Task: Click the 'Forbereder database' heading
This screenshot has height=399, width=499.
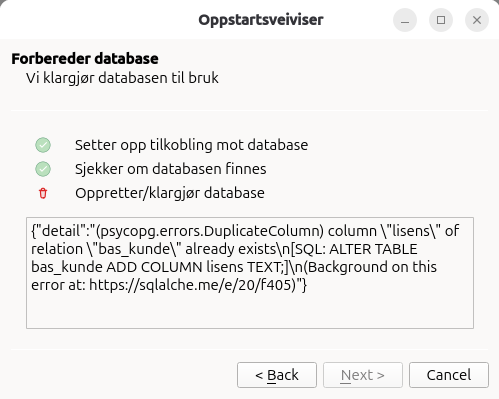Action: coord(85,59)
